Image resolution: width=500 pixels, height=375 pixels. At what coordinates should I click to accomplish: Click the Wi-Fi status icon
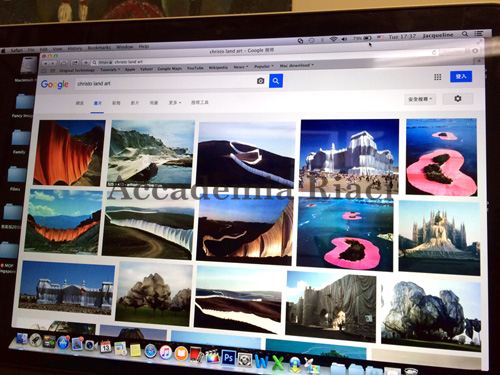click(333, 39)
